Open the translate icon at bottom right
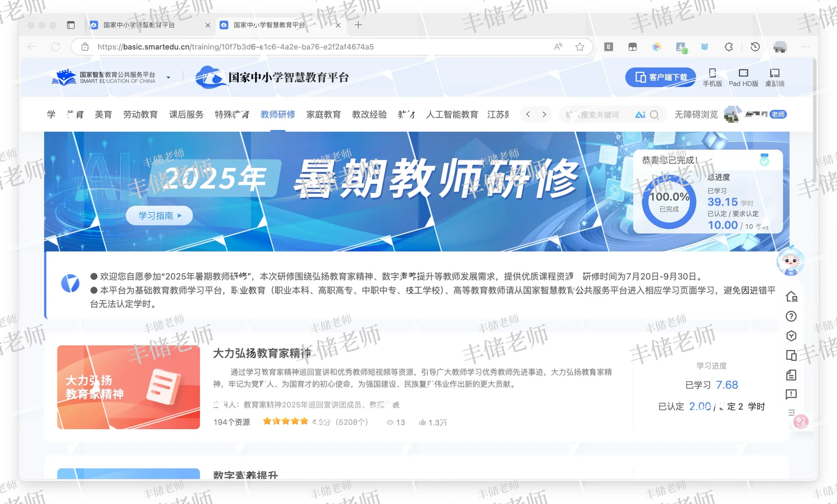Viewport: 837px width, 504px height. click(802, 421)
